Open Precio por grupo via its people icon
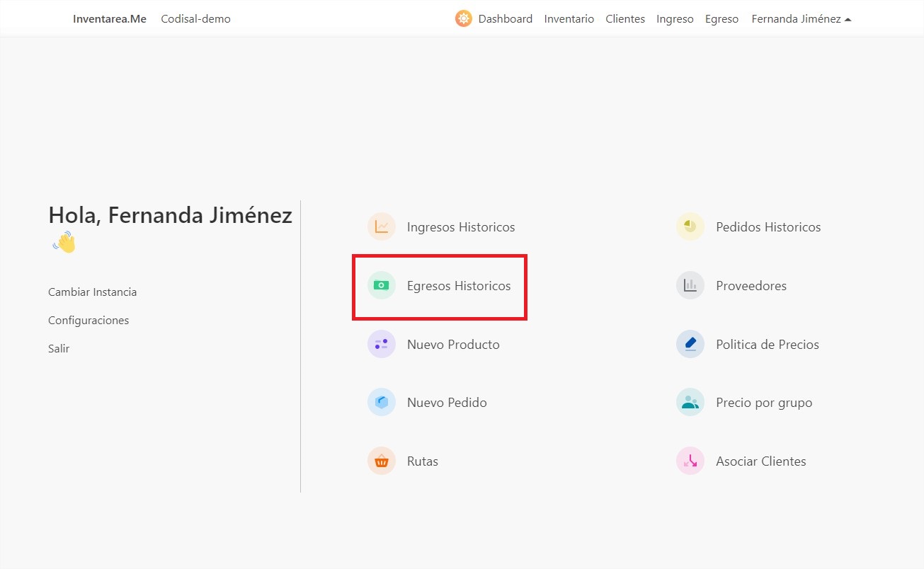The image size is (924, 569). pyautogui.click(x=690, y=402)
